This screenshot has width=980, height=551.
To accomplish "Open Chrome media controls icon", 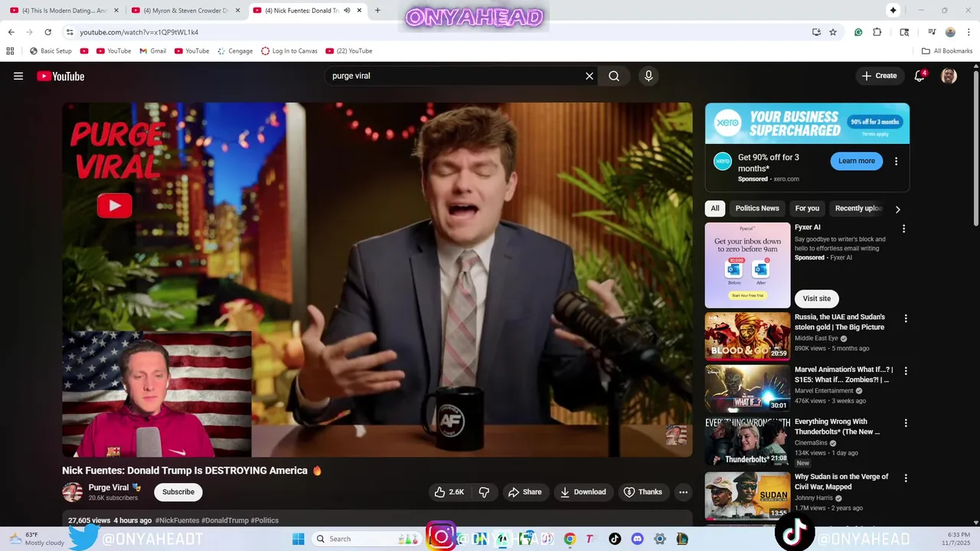I will 932,32.
